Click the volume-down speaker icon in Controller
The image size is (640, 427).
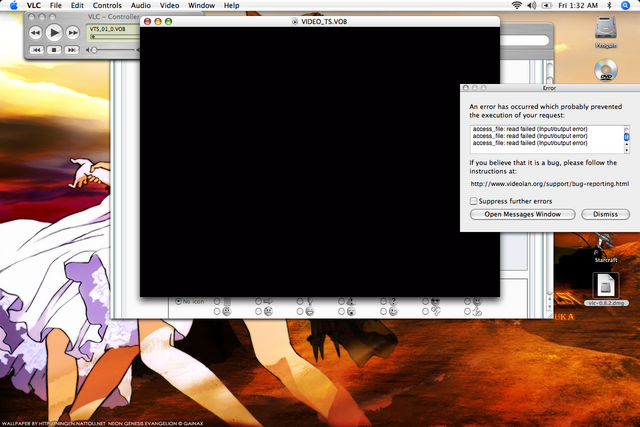(x=87, y=50)
